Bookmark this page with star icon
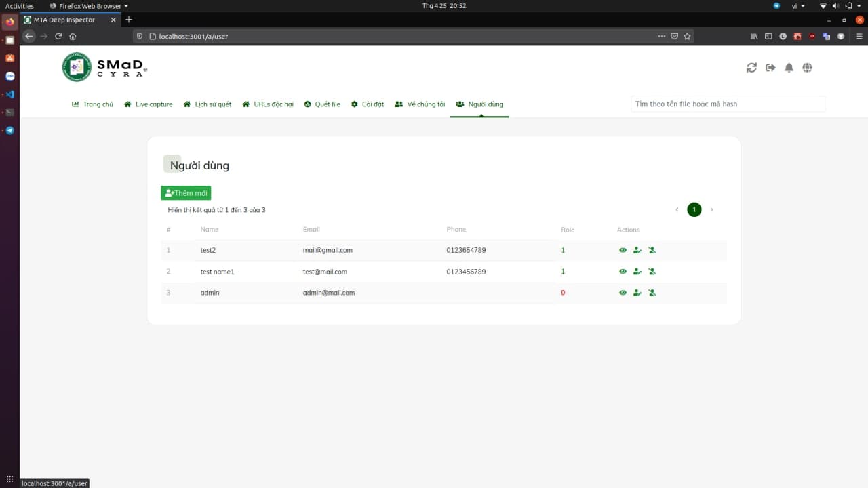 pyautogui.click(x=687, y=36)
